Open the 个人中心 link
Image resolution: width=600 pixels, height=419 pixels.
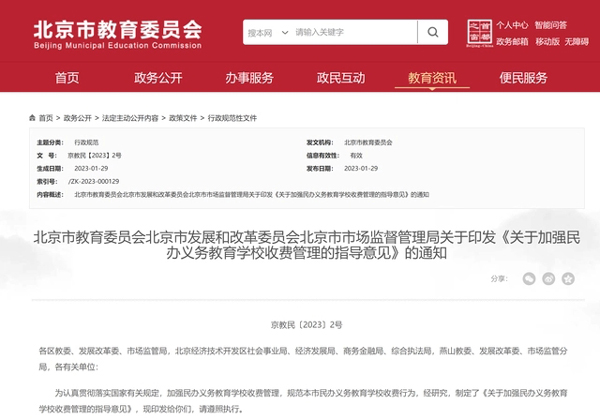pyautogui.click(x=512, y=25)
